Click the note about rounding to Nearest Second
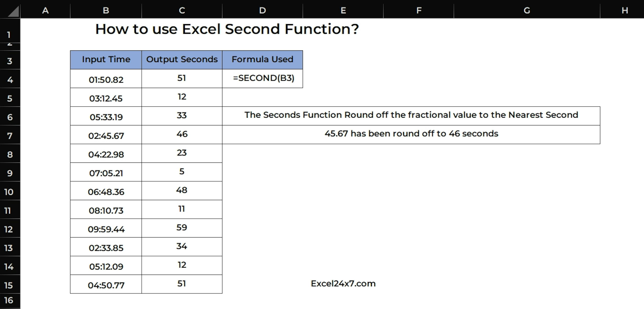 tap(411, 115)
